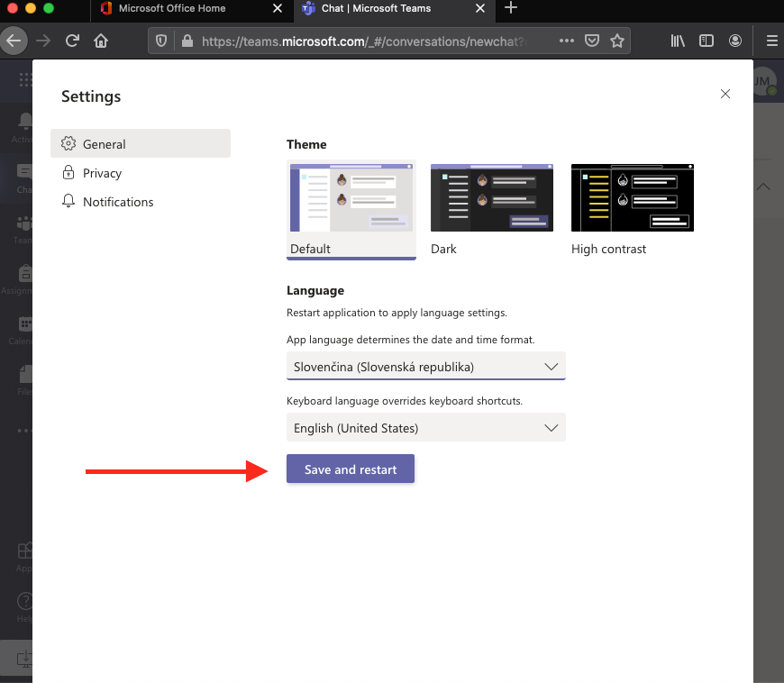Expand the app language dropdown

tap(425, 367)
